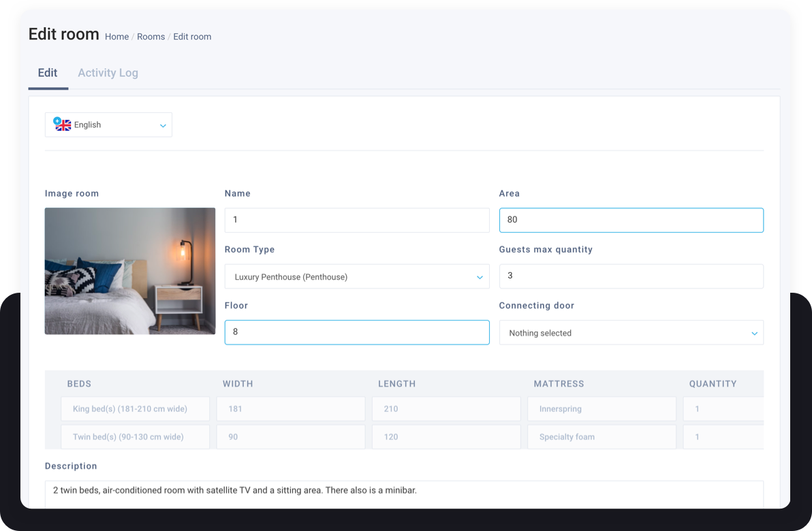Click the room image thumbnail

pyautogui.click(x=130, y=271)
